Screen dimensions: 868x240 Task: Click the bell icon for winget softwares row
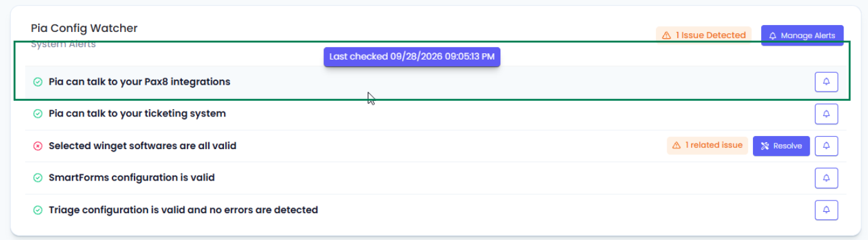pyautogui.click(x=826, y=146)
